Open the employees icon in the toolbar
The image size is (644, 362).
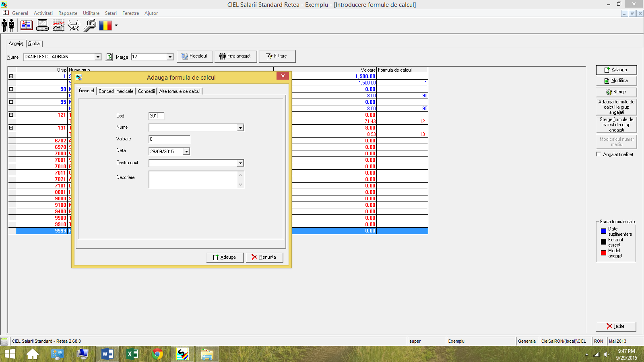8,25
